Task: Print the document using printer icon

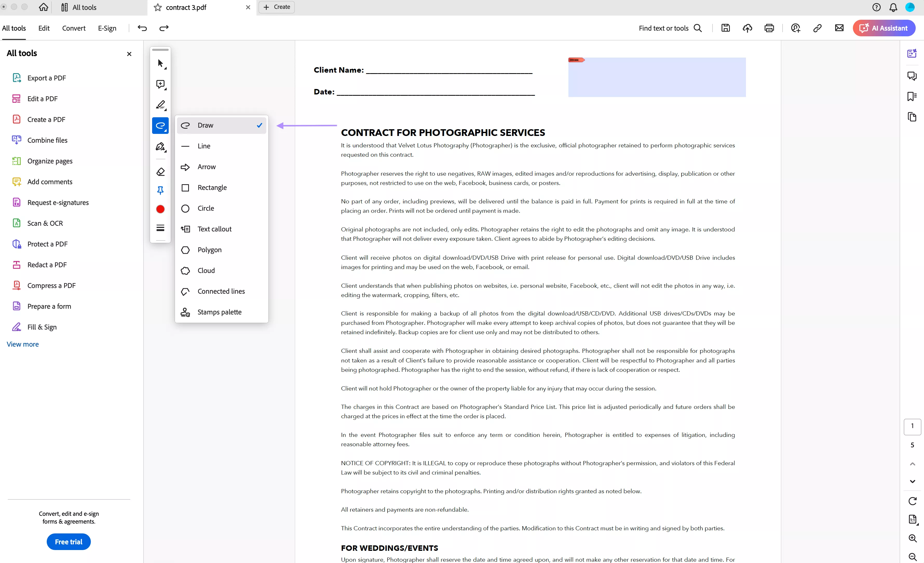Action: click(769, 28)
